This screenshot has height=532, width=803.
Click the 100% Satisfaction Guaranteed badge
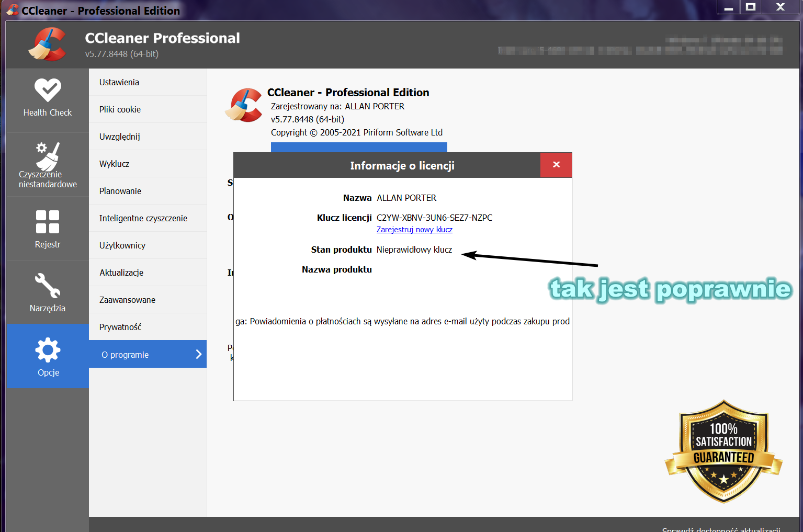[x=723, y=451]
